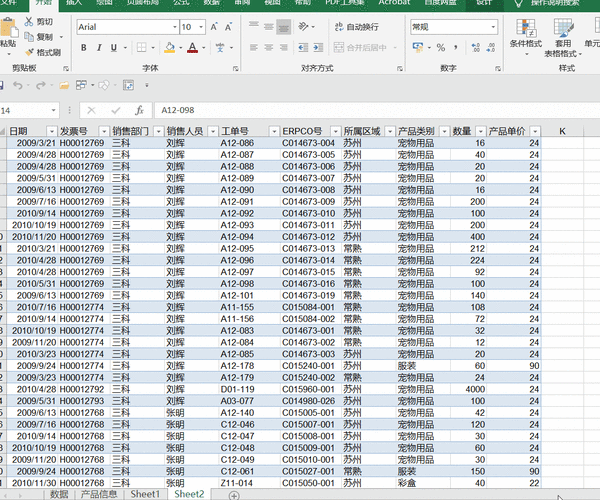Open filter dropdown for 销售人员 column
Screen dimensions: 600x500
pos(213,132)
